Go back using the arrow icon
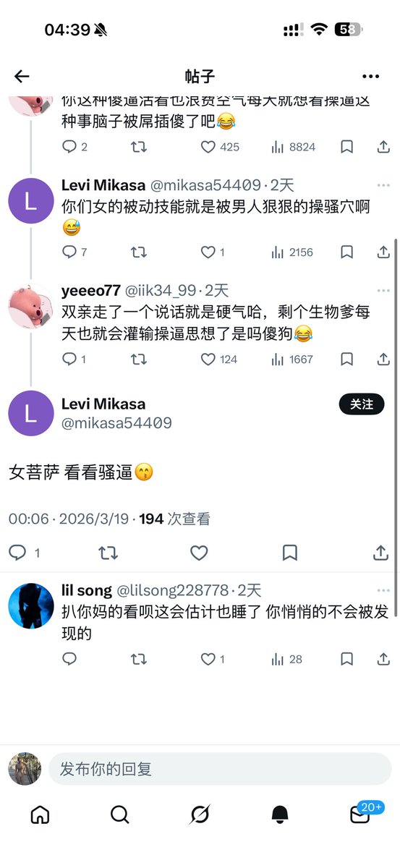 coord(22,77)
